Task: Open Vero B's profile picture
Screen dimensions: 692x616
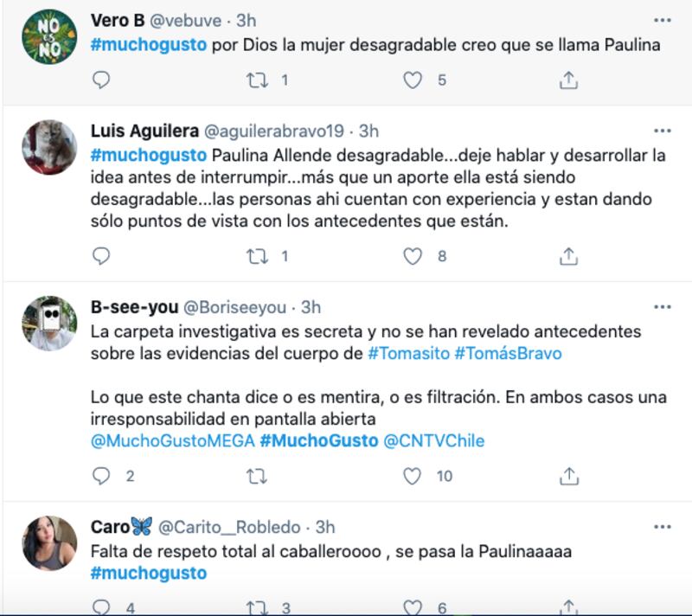Action: point(49,37)
